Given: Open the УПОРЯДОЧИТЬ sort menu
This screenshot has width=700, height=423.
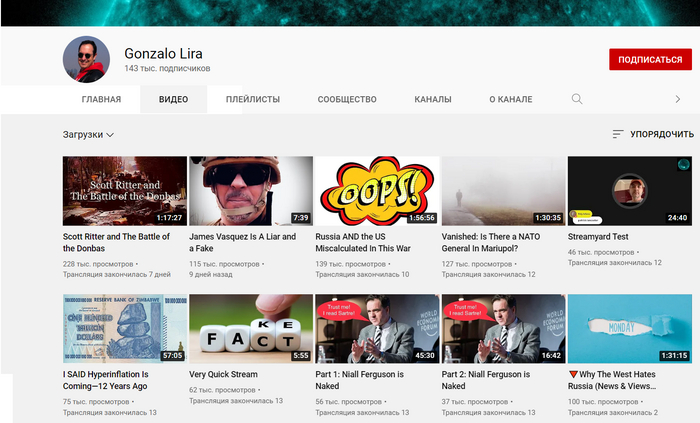Looking at the screenshot, I should point(653,134).
